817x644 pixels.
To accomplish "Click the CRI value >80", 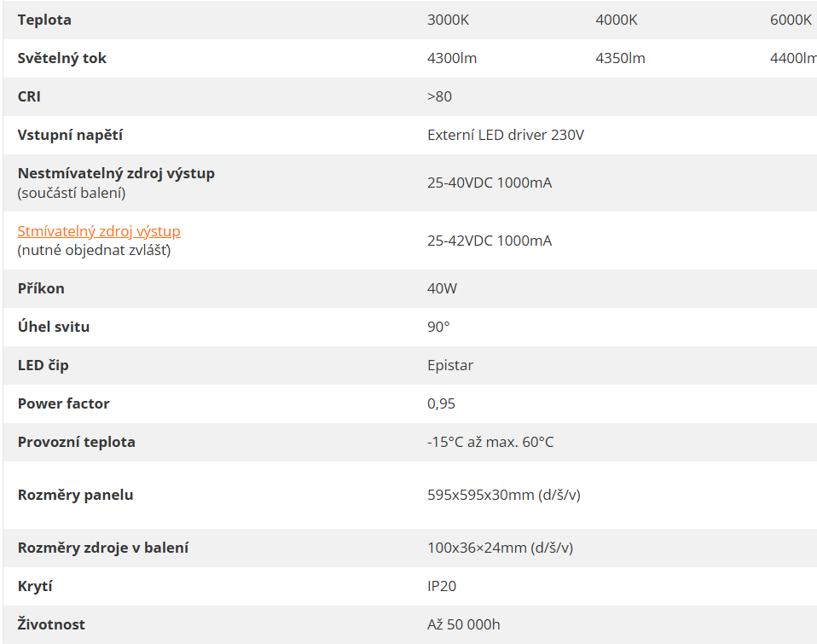I will pos(439,96).
